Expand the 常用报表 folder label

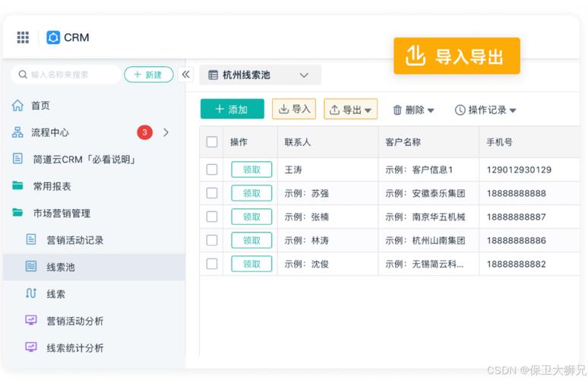click(52, 186)
